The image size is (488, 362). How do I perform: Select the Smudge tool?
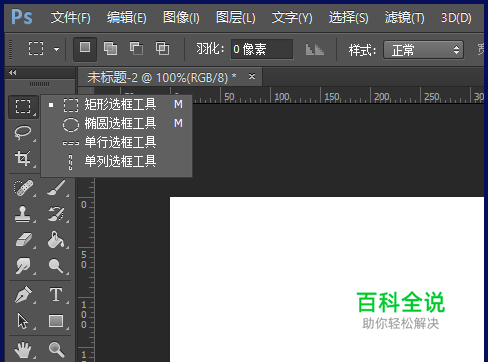pyautogui.click(x=23, y=266)
